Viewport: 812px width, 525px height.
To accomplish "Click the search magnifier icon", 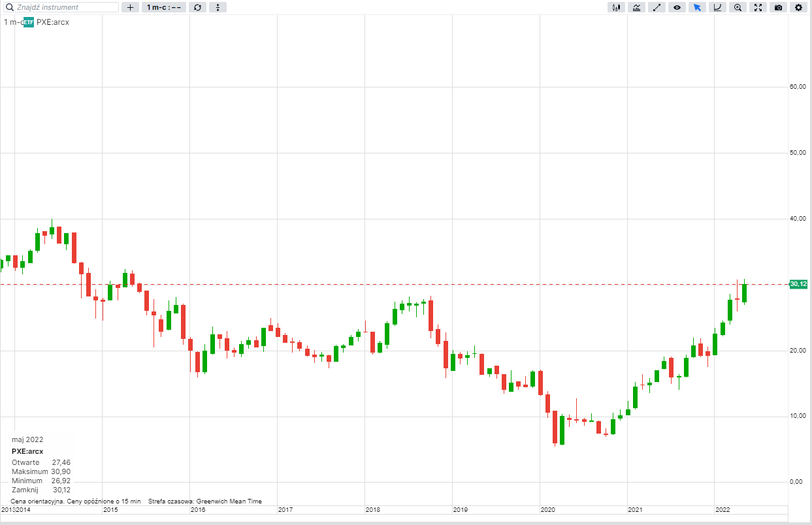I will (10, 7).
